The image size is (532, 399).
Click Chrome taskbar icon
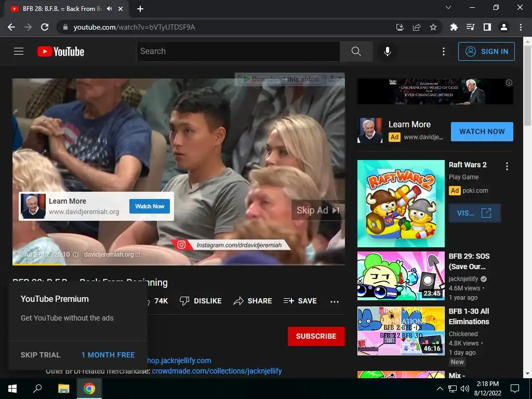[89, 389]
